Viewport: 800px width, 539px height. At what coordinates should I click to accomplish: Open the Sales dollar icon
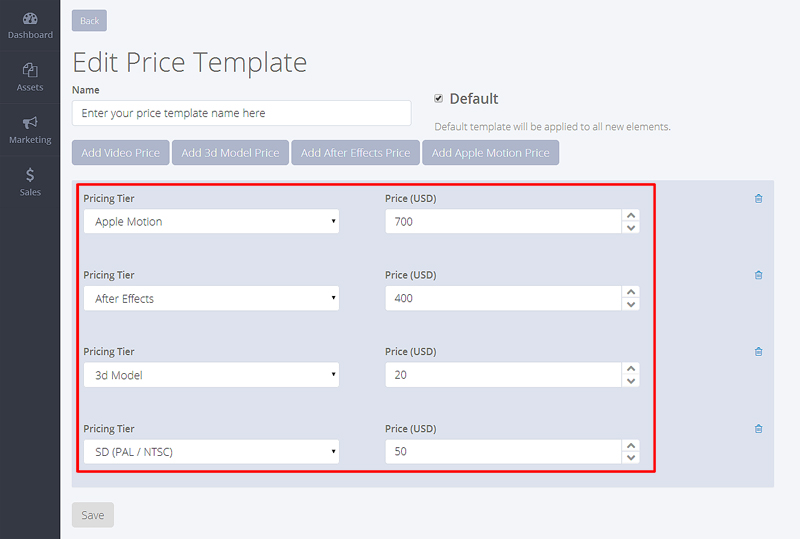pos(30,175)
